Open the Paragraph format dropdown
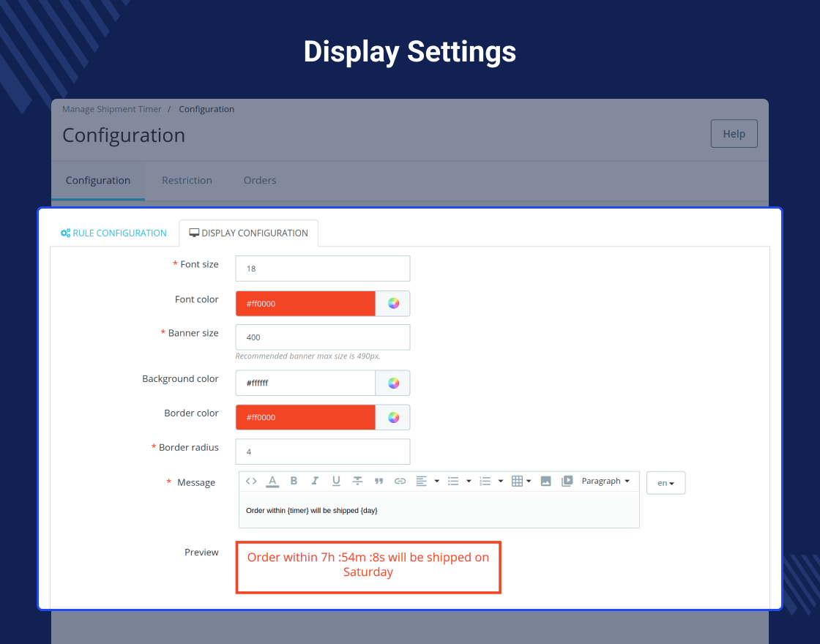Image resolution: width=820 pixels, height=644 pixels. (605, 481)
